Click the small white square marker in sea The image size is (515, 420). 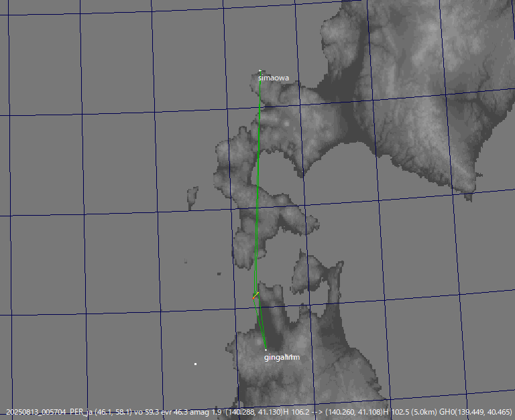(x=195, y=364)
